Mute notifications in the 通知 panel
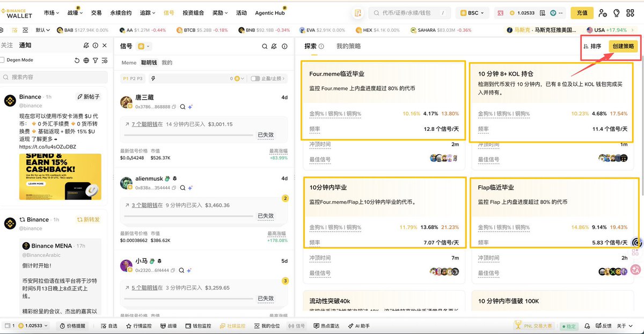This screenshot has height=334, width=644. tap(86, 46)
